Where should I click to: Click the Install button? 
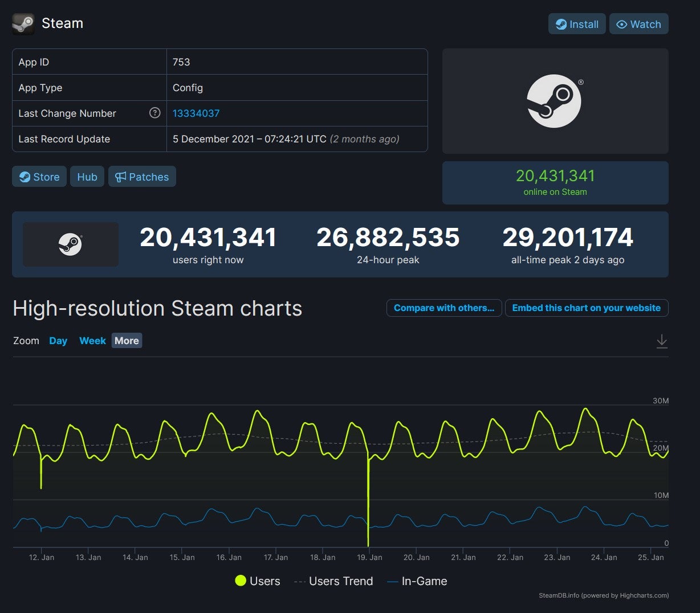click(x=577, y=24)
